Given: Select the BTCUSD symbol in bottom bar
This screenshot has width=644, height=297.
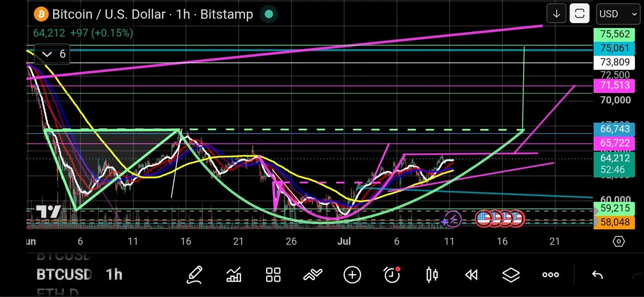Looking at the screenshot, I should [x=64, y=275].
